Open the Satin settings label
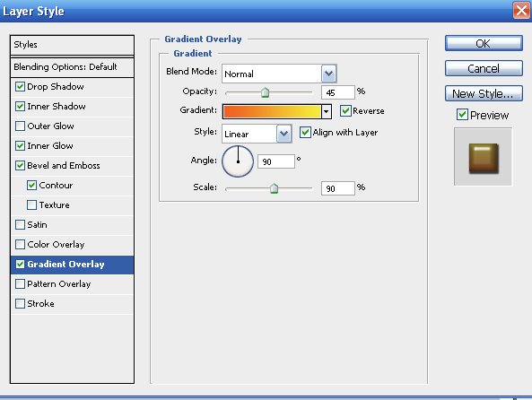 pos(37,224)
